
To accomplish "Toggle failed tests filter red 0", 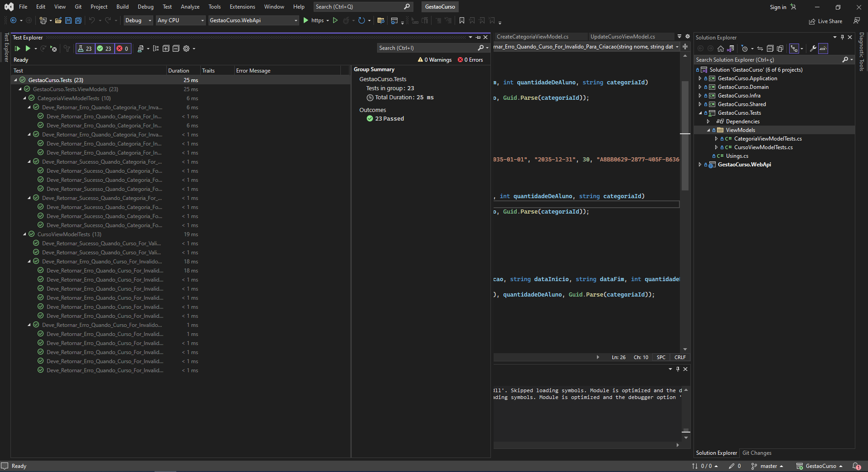I will (122, 49).
